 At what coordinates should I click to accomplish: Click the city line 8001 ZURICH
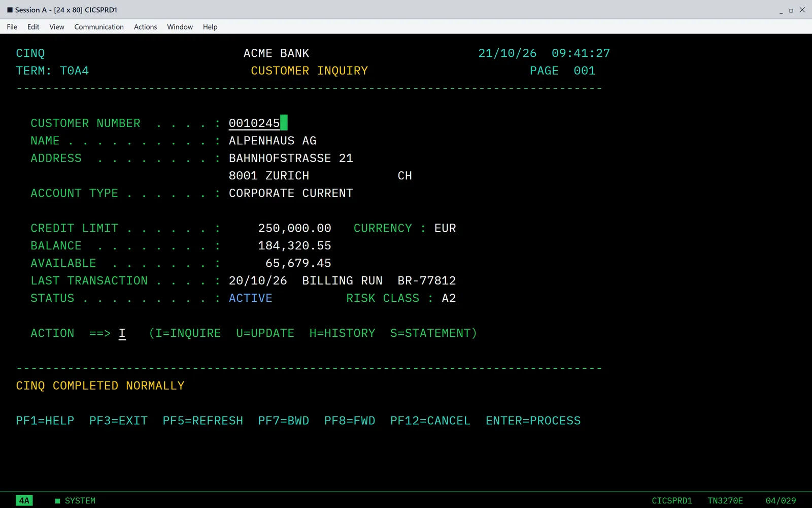coord(269,176)
